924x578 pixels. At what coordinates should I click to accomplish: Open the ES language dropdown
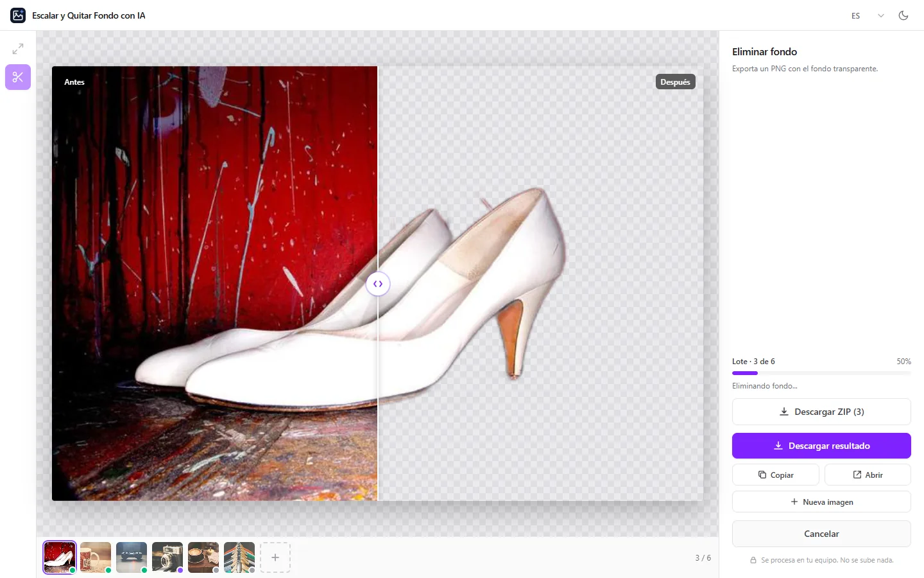[868, 15]
